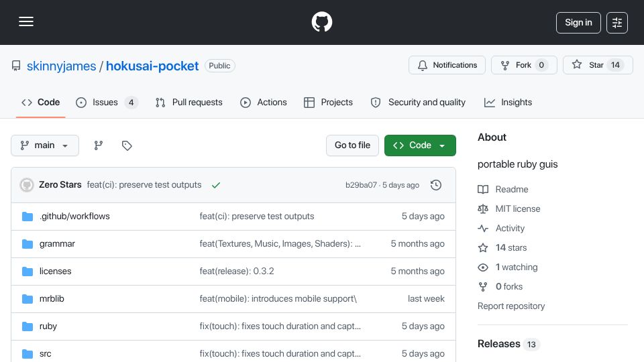Screen dimensions: 644x362
Task: Open commit history clock icon
Action: pyautogui.click(x=436, y=185)
